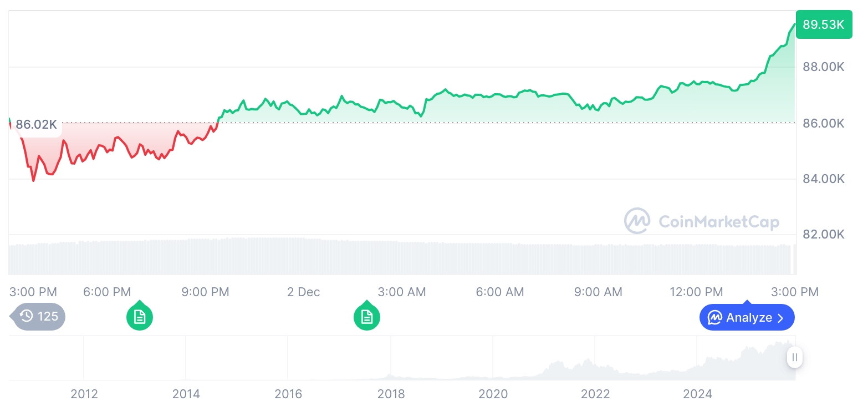The height and width of the screenshot is (406, 868).
Task: Click the 84.00K price axis label
Action: click(x=823, y=179)
